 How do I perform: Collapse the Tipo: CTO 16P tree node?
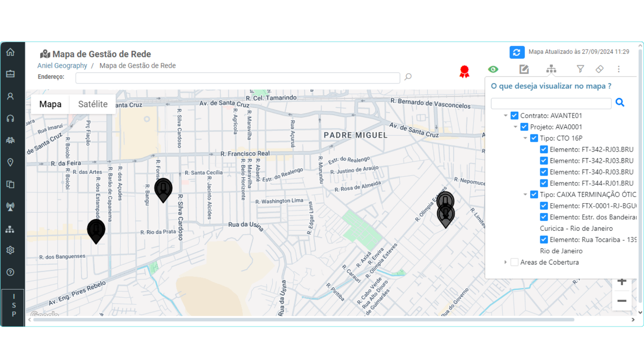coord(525,138)
